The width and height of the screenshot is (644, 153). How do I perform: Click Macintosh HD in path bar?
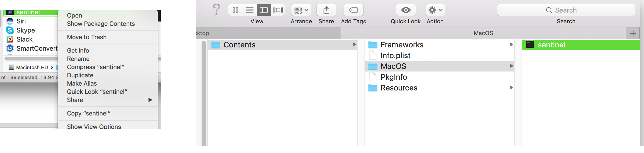(x=32, y=67)
